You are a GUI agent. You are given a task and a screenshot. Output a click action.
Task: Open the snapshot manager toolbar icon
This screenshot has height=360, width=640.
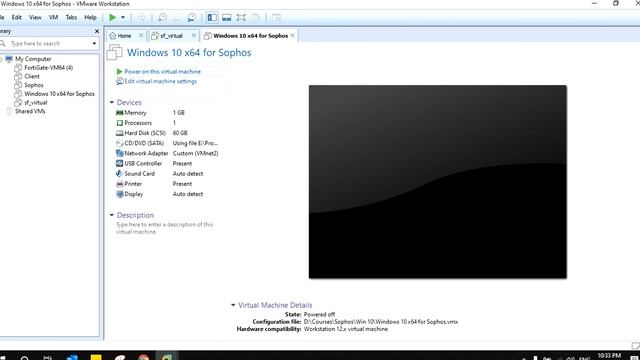[191, 18]
